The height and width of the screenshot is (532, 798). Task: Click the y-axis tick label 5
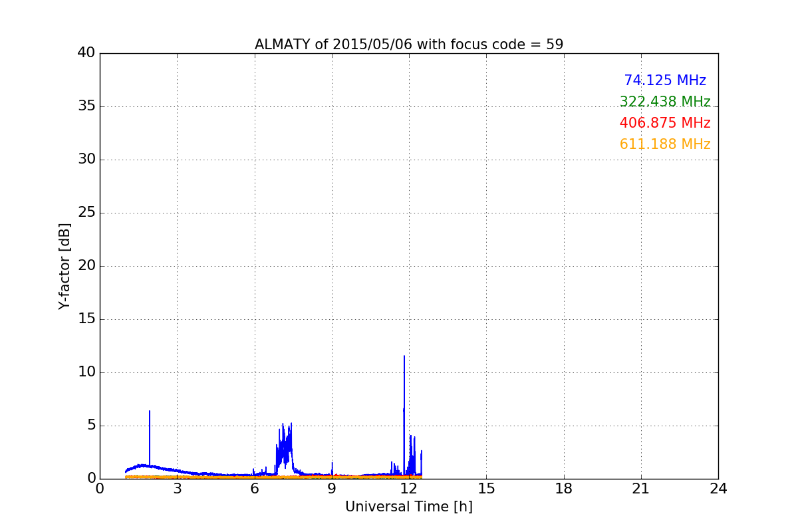pos(91,426)
